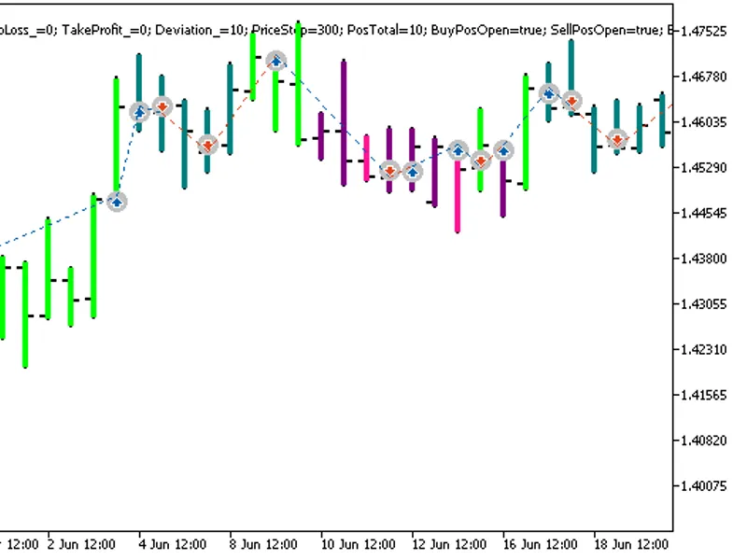Click the 18 Jun 12:00 date label
Image resolution: width=747 pixels, height=560 pixels.
coord(631,544)
